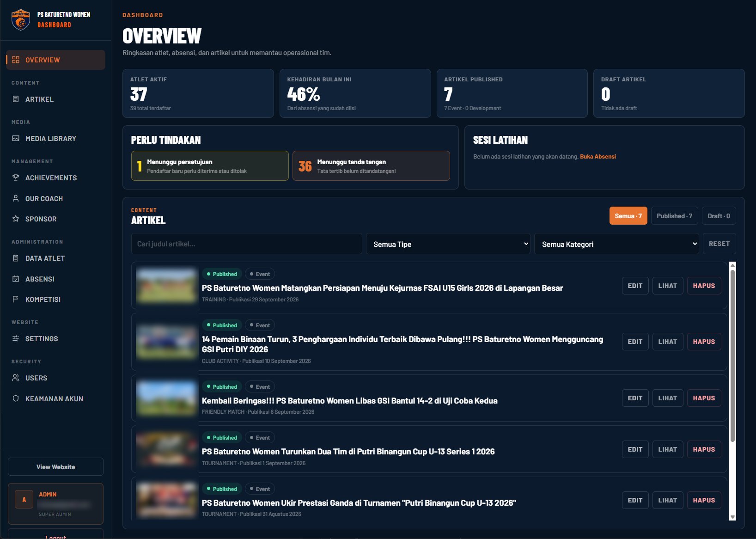The height and width of the screenshot is (539, 756).
Task: Click HAPUS on the GSI Putri DIY article
Action: coord(704,342)
